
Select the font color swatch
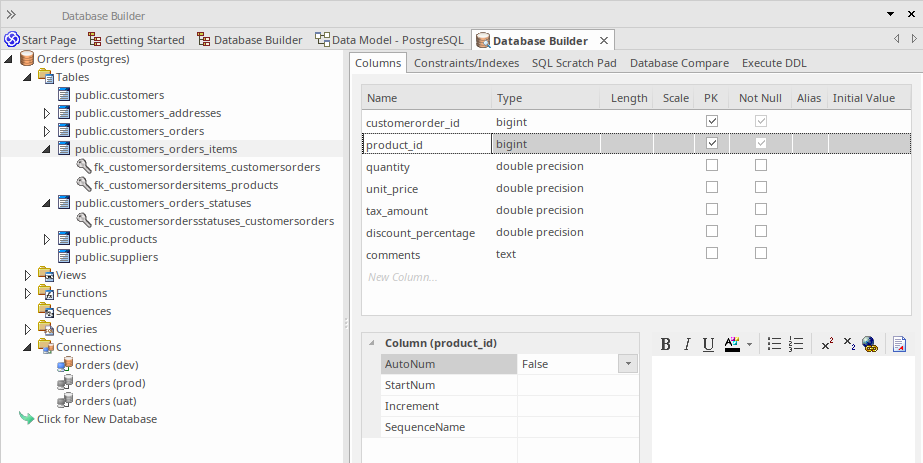pos(731,344)
